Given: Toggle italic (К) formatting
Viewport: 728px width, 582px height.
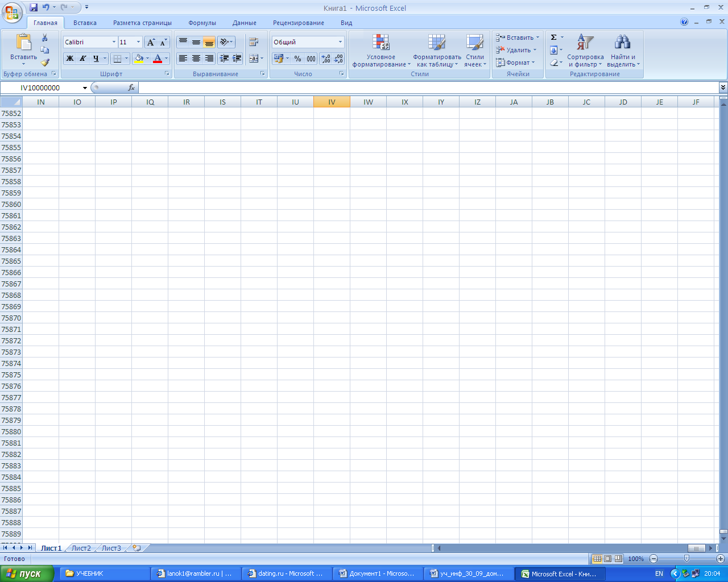Looking at the screenshot, I should [83, 59].
